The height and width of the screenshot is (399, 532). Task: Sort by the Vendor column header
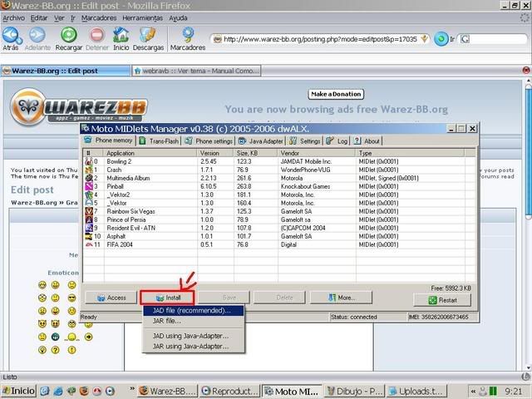pos(317,153)
